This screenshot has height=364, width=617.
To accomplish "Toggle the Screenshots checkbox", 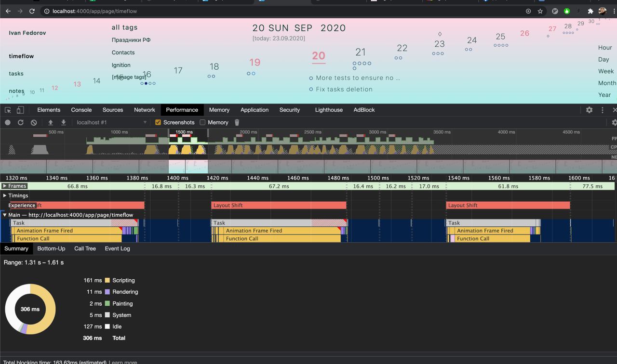I will (x=158, y=123).
